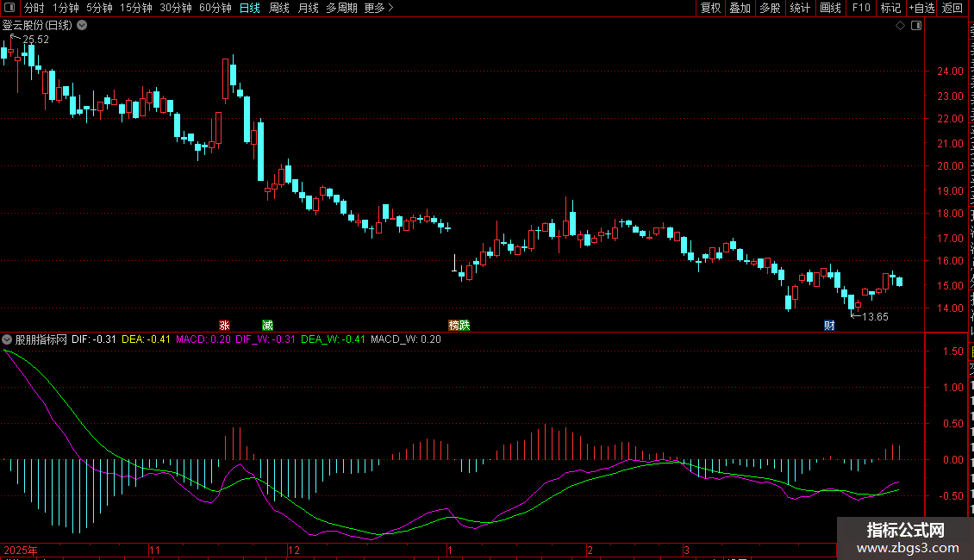
Task: Click the MACD_W: 0.20 label
Action: pyautogui.click(x=406, y=339)
